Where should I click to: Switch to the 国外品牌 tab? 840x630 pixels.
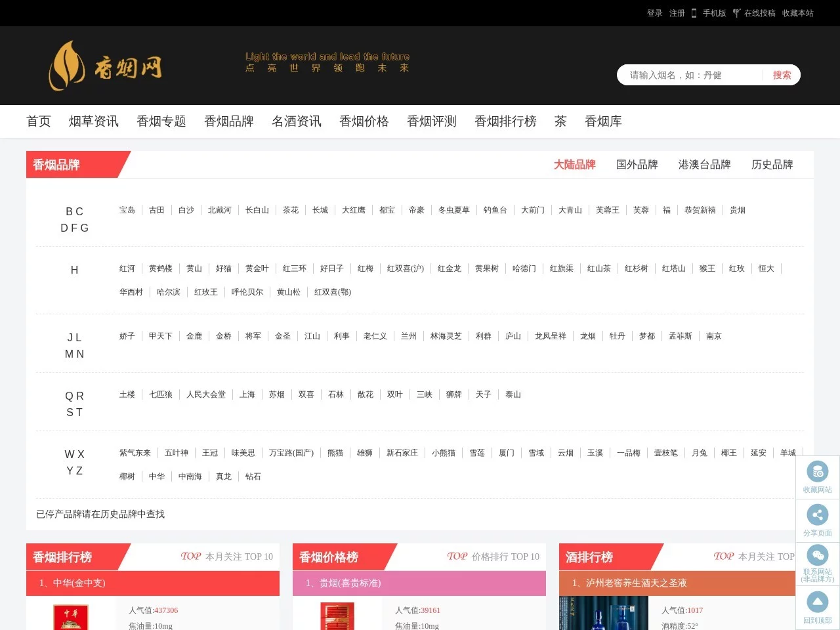click(x=637, y=165)
